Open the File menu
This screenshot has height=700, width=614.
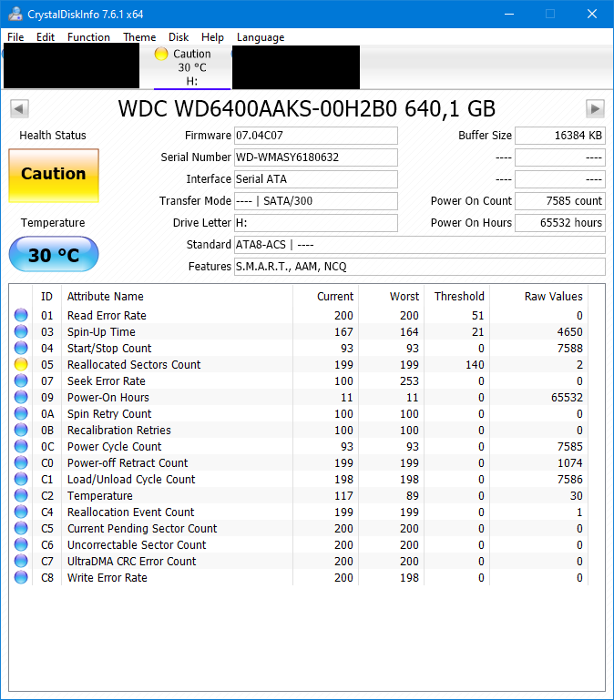(x=15, y=37)
